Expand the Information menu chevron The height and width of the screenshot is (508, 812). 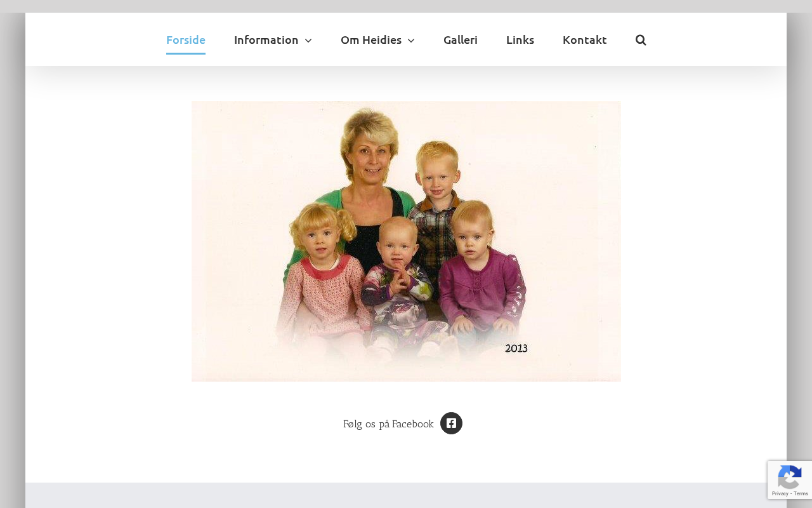(308, 41)
